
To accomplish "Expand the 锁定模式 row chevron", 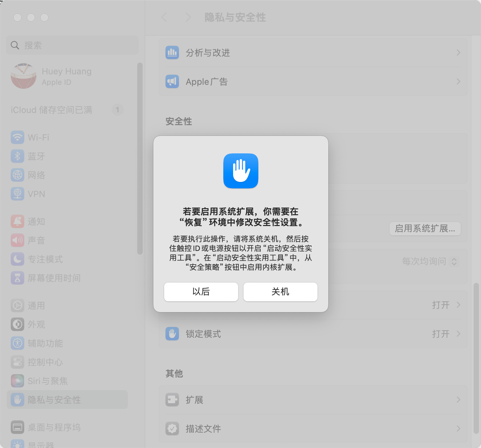I will pyautogui.click(x=458, y=334).
